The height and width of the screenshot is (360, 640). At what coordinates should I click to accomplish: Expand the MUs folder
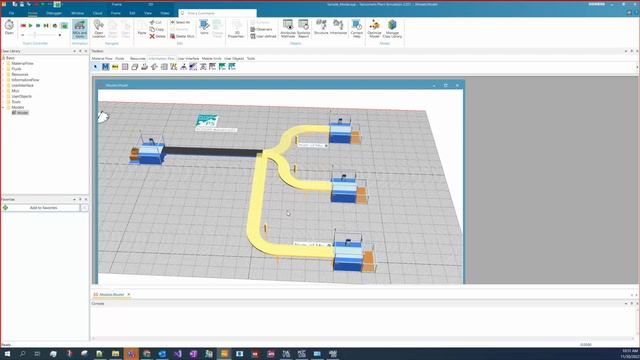click(4, 91)
